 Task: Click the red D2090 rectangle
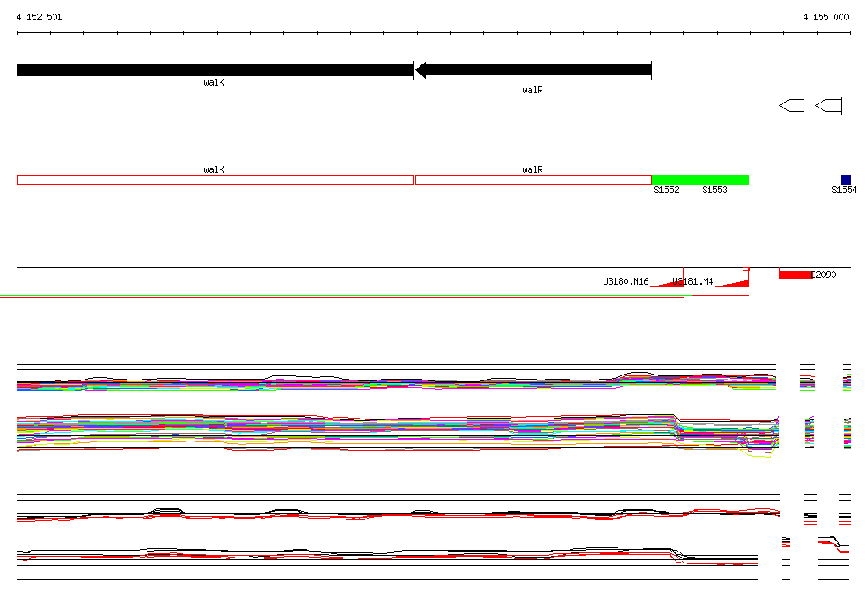(x=795, y=275)
